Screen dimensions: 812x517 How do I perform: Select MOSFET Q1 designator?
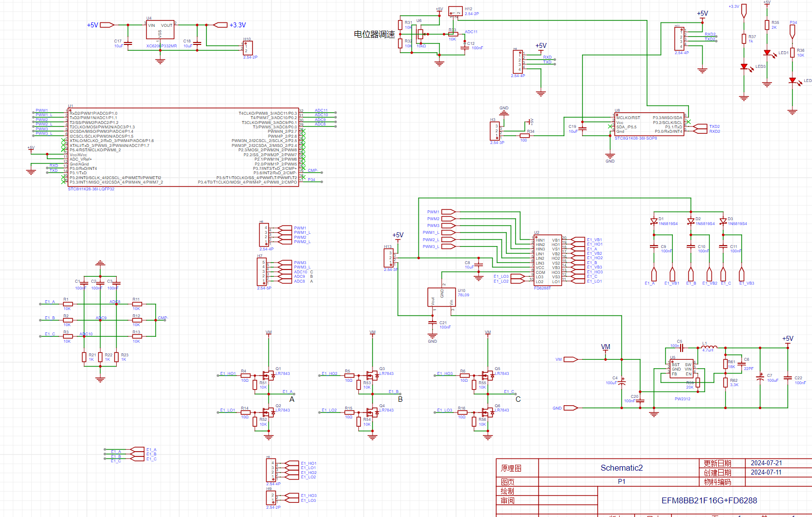pyautogui.click(x=278, y=369)
